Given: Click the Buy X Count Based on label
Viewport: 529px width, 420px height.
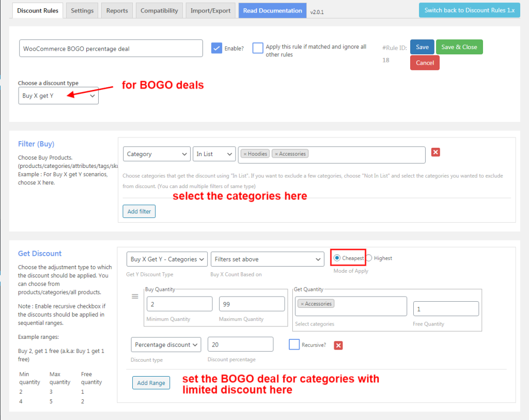Looking at the screenshot, I should pyautogui.click(x=236, y=274).
